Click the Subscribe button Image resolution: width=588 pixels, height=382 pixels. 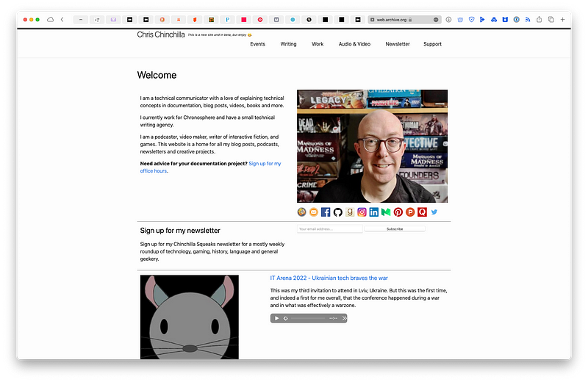point(395,228)
